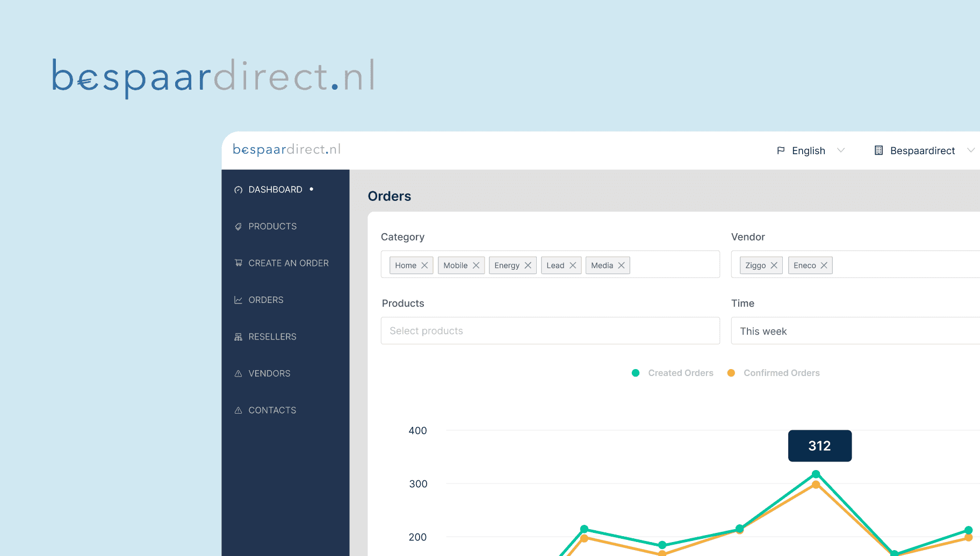The image size is (980, 556).
Task: Click the Vendors triangle icon
Action: coord(238,373)
